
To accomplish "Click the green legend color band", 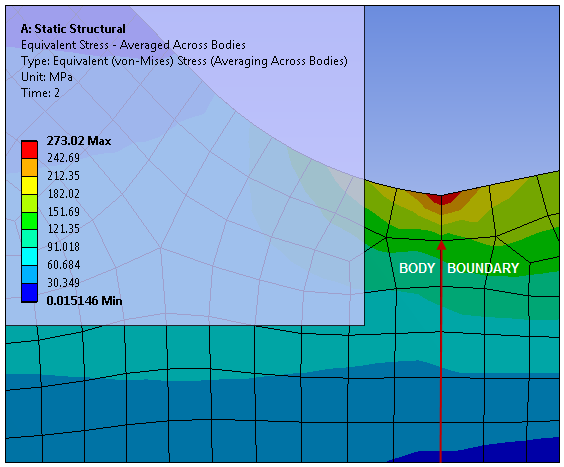I will 29,221.
